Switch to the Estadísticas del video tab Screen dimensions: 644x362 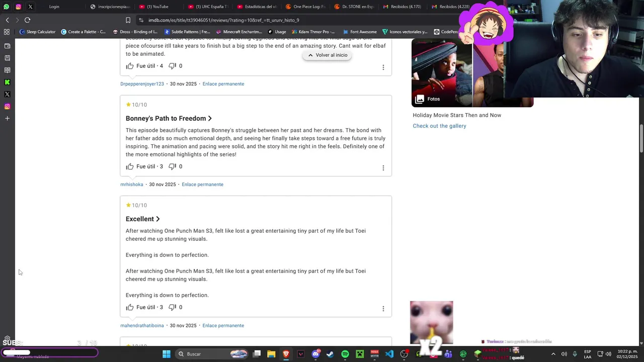pos(257,7)
